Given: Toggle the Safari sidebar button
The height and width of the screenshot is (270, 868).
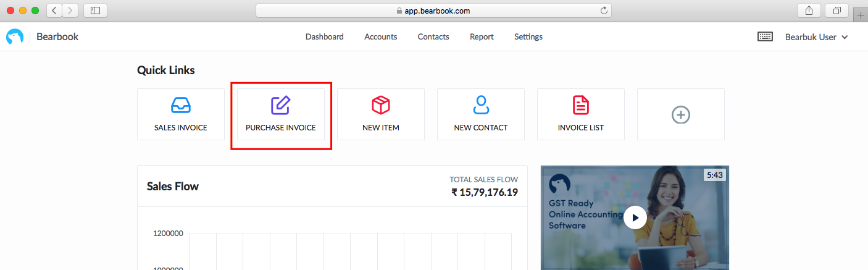Looking at the screenshot, I should click(x=95, y=11).
